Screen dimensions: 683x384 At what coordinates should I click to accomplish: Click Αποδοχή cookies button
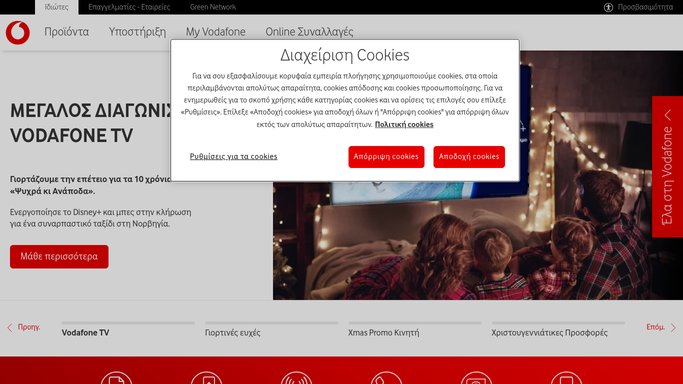(x=469, y=157)
